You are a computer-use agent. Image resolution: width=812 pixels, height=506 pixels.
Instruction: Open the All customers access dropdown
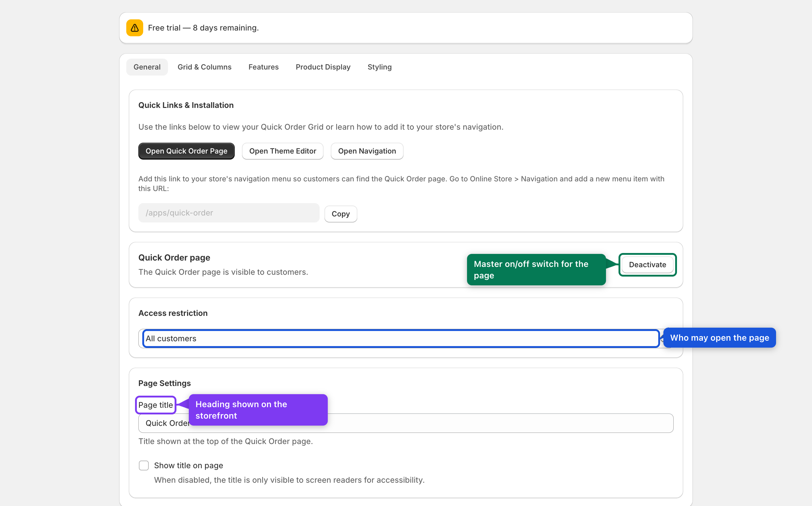tap(406, 338)
